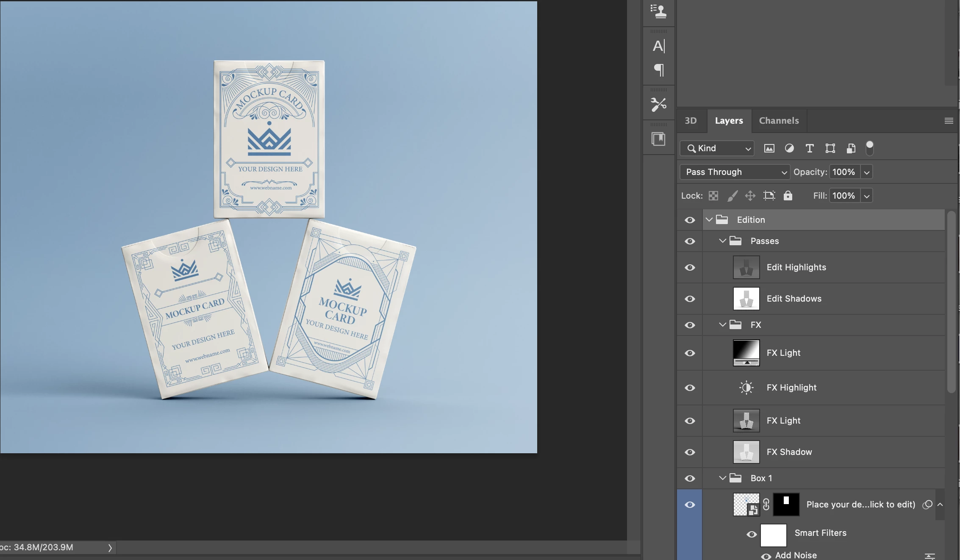Viewport: 960px width, 560px height.
Task: Filter layers by adjustment layer icon
Action: (789, 148)
